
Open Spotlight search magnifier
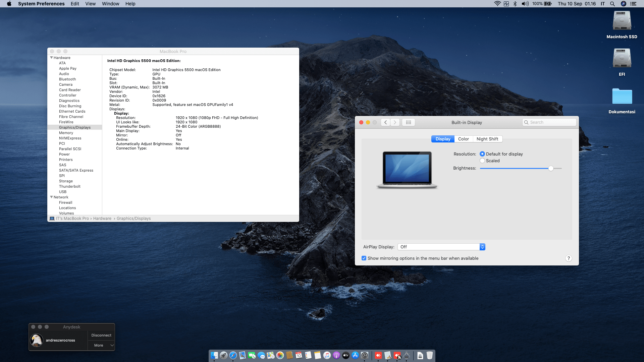tap(612, 4)
